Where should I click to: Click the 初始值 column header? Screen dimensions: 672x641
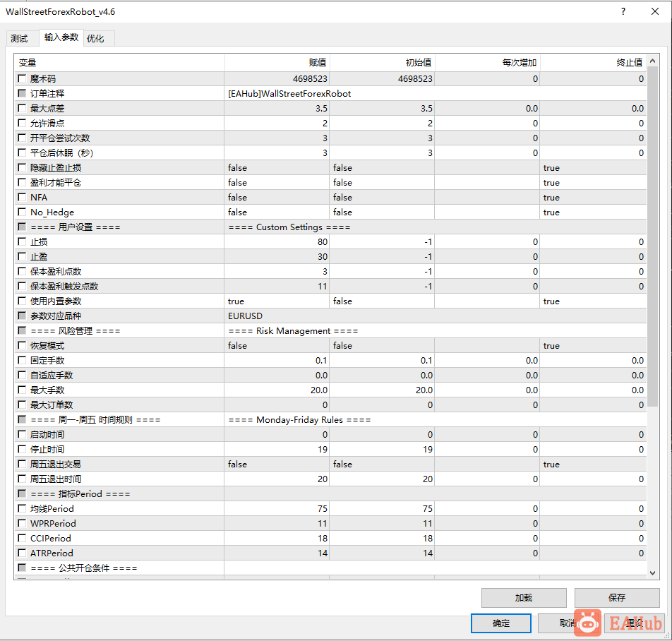click(x=383, y=63)
